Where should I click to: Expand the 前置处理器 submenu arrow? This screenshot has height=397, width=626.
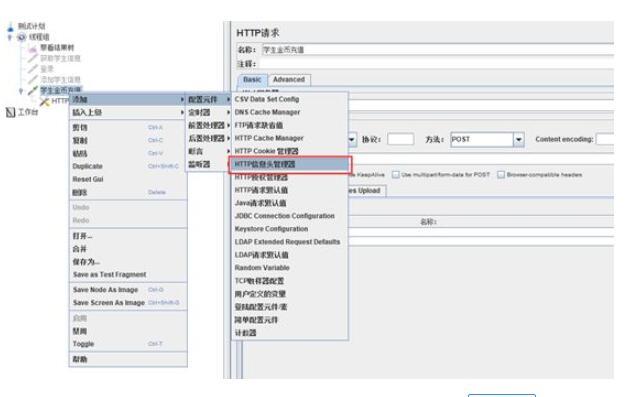coord(228,125)
